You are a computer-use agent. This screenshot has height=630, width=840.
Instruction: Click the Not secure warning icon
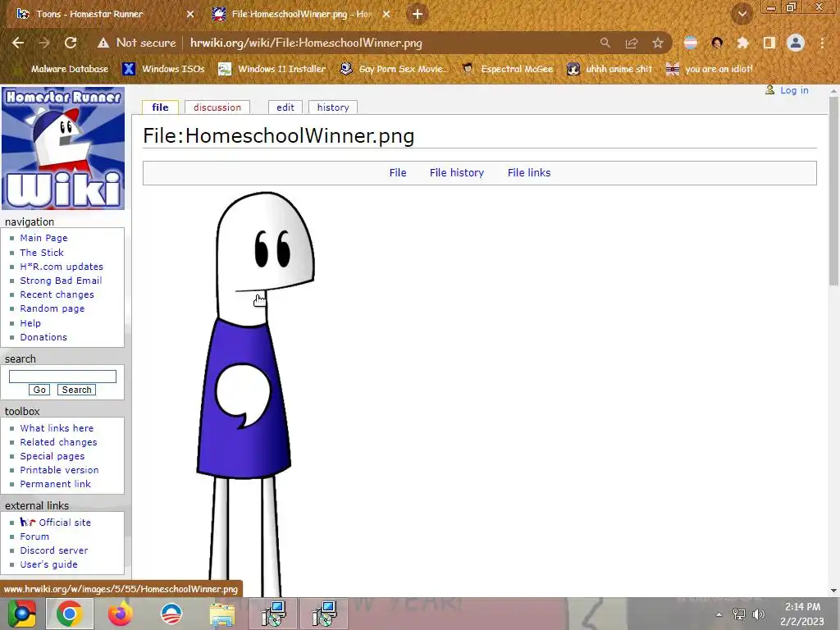tap(103, 43)
